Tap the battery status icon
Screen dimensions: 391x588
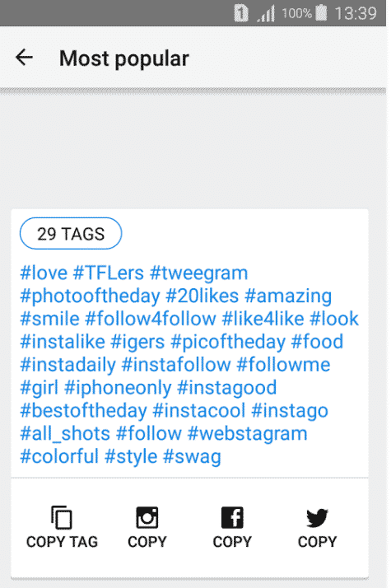point(321,13)
